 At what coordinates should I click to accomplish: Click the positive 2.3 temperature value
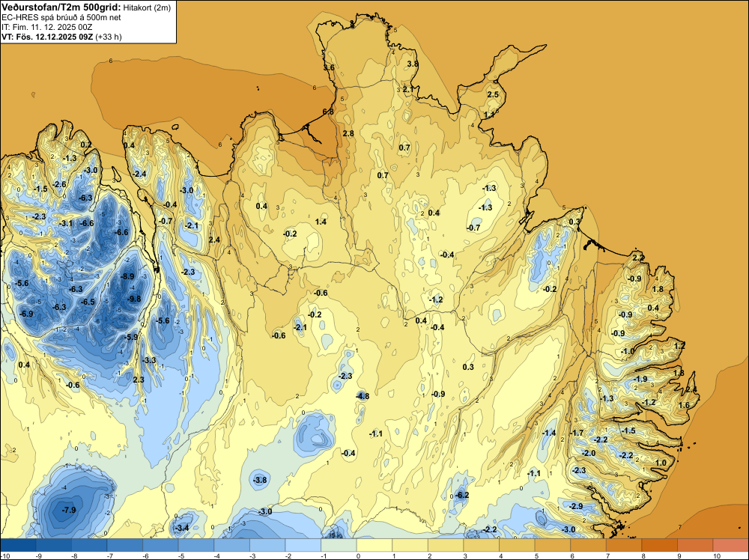point(139,380)
